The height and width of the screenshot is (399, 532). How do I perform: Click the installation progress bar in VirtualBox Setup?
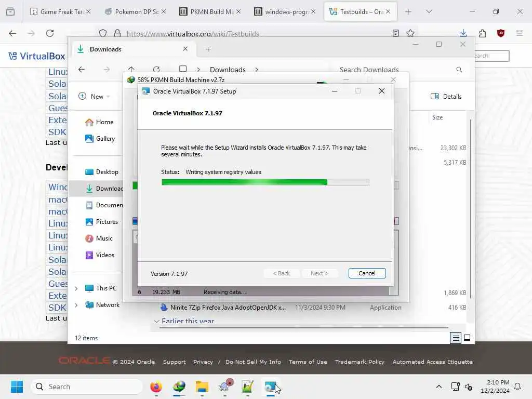coord(265,182)
